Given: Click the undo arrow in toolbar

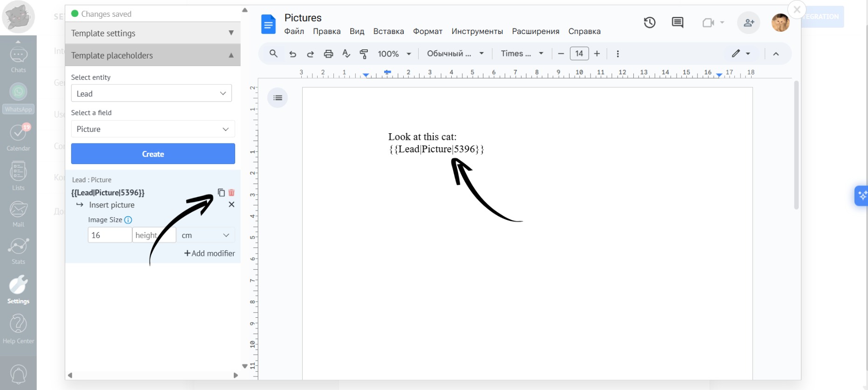Looking at the screenshot, I should click(293, 54).
